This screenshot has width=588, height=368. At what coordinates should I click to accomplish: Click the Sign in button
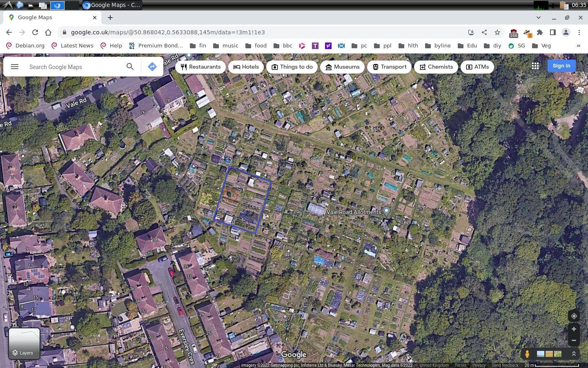[561, 66]
